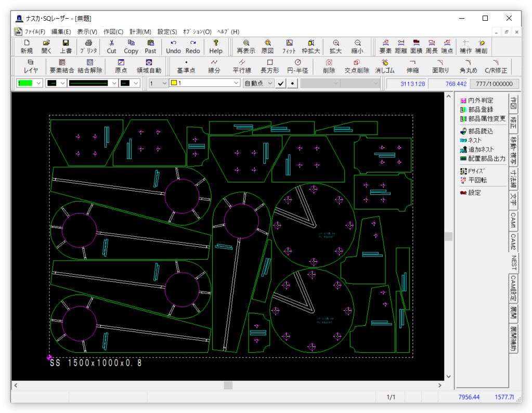Select the 長方形 rectangle tool
Screen dimensions: 532x413
click(x=270, y=66)
